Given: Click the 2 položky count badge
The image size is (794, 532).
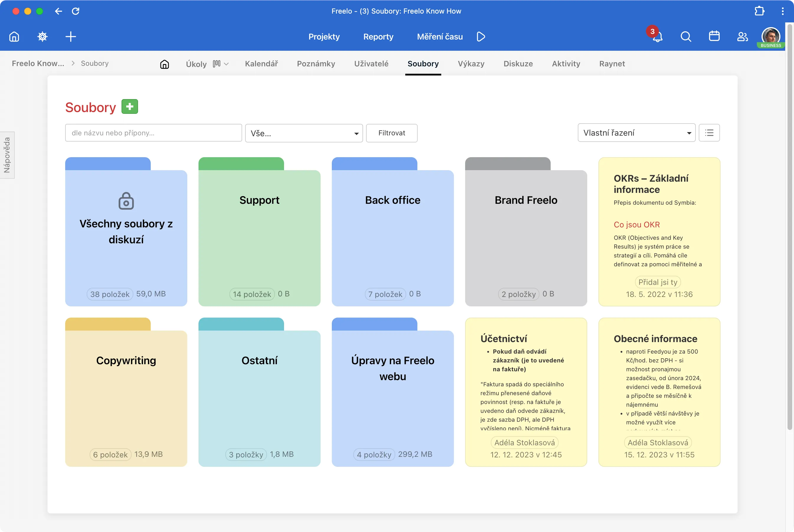Looking at the screenshot, I should pos(519,294).
